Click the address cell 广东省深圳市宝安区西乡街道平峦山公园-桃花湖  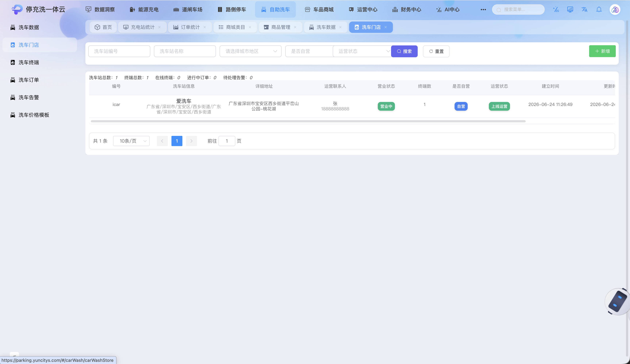pyautogui.click(x=264, y=106)
